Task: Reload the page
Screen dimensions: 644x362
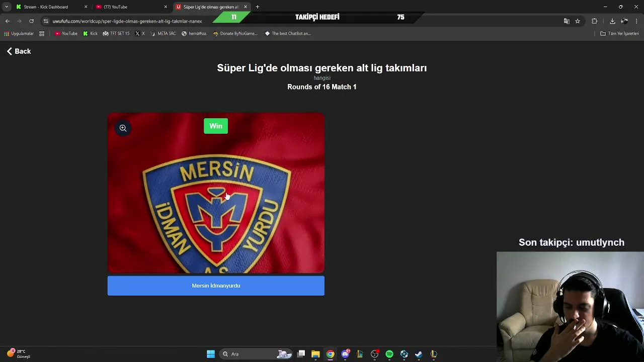Action: point(31,21)
